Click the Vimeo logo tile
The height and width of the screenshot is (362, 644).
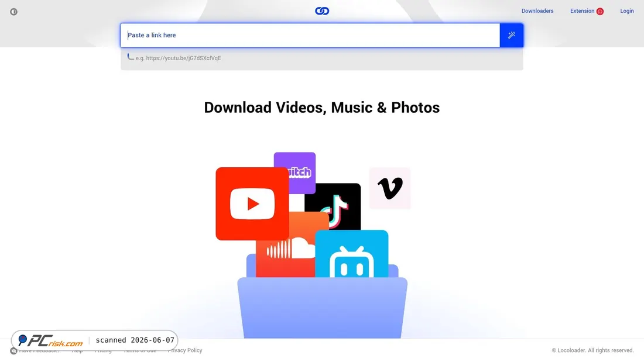[x=390, y=188]
